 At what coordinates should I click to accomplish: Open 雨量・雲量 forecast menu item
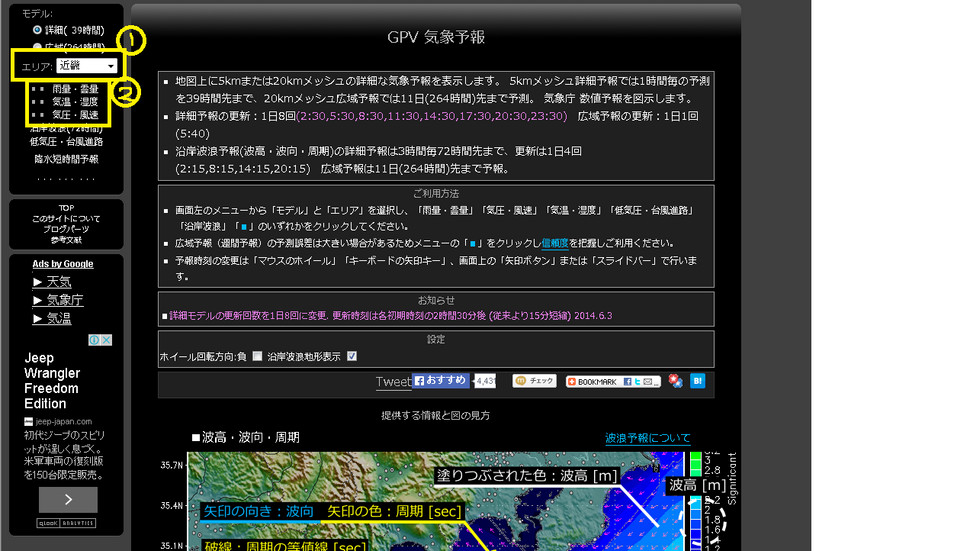click(x=75, y=89)
